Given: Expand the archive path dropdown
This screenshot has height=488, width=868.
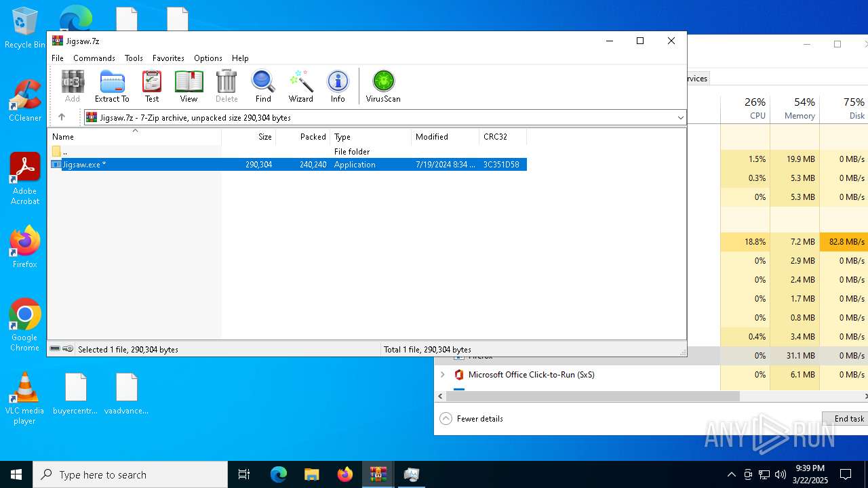Looking at the screenshot, I should 680,118.
